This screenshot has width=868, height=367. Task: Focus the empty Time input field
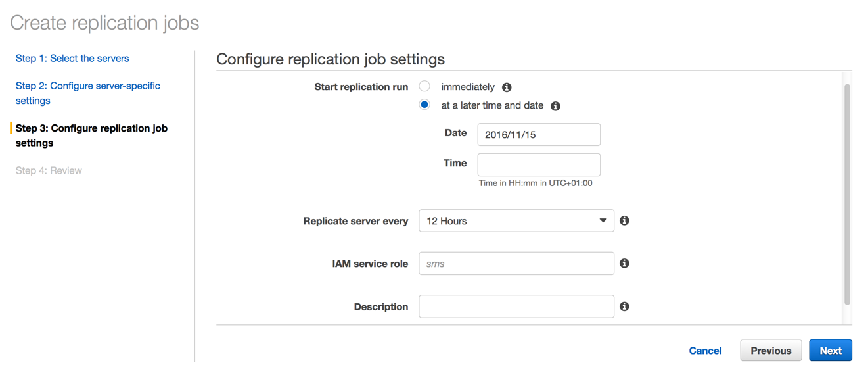pyautogui.click(x=539, y=164)
